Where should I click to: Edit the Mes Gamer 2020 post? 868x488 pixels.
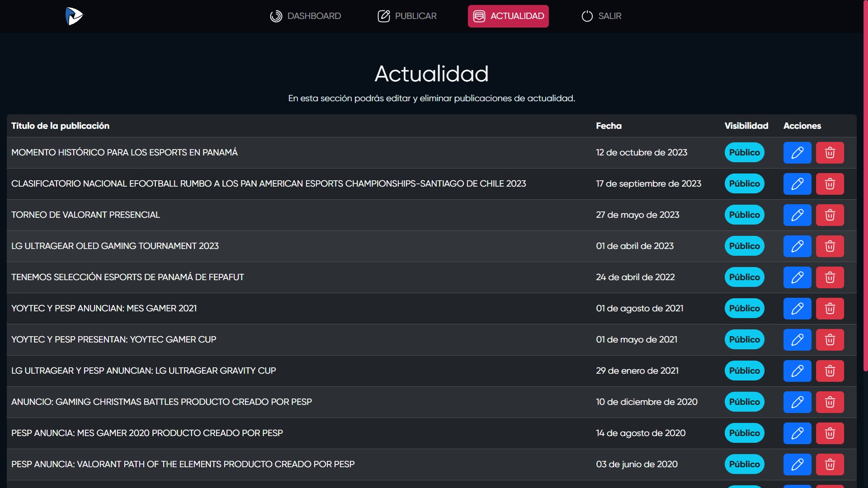pyautogui.click(x=797, y=433)
